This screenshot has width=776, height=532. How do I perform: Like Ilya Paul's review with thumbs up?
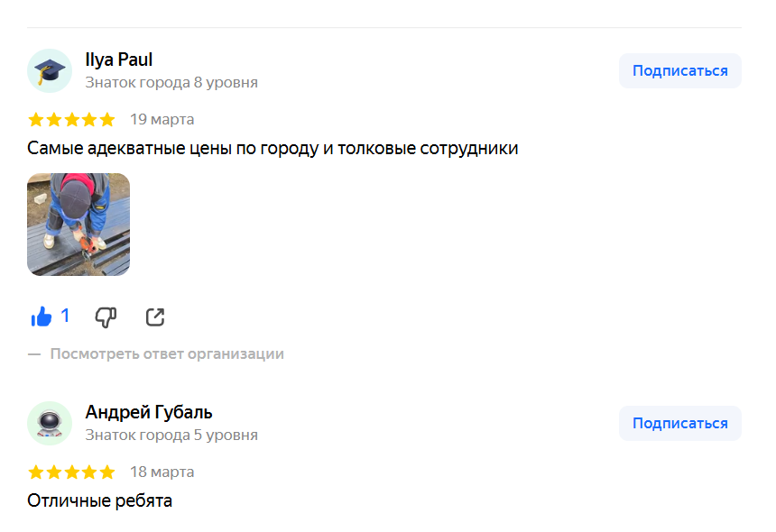(x=42, y=316)
